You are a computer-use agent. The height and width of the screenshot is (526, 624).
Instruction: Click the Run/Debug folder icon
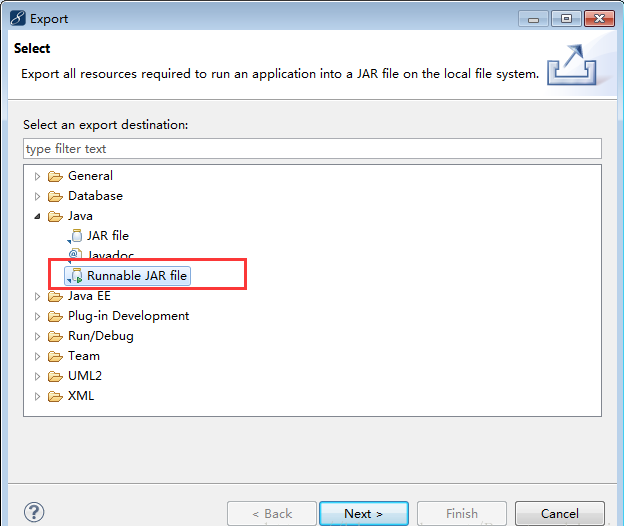coord(55,337)
